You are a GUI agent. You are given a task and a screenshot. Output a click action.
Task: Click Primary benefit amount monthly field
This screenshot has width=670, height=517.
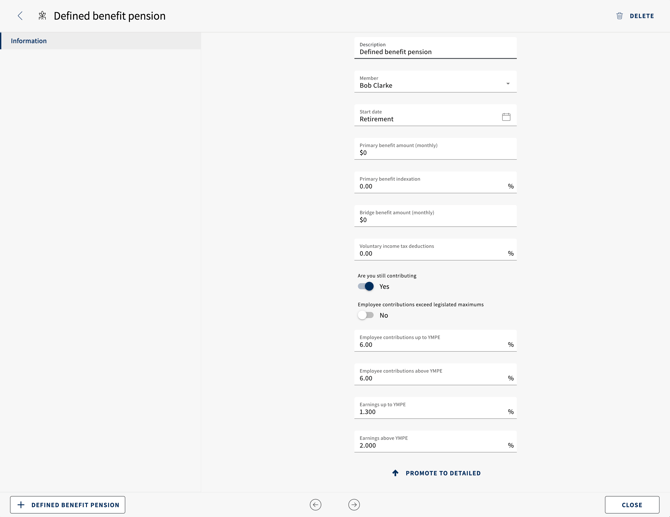(435, 149)
